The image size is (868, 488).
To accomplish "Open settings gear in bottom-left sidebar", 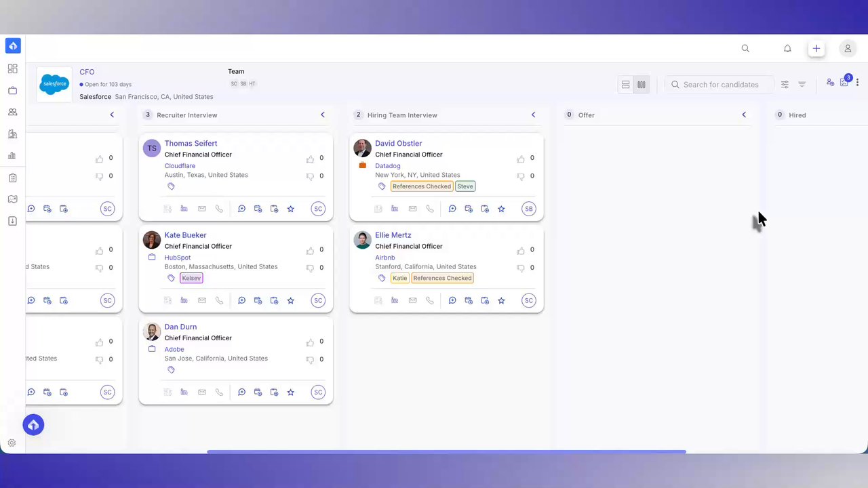I will tap(12, 443).
